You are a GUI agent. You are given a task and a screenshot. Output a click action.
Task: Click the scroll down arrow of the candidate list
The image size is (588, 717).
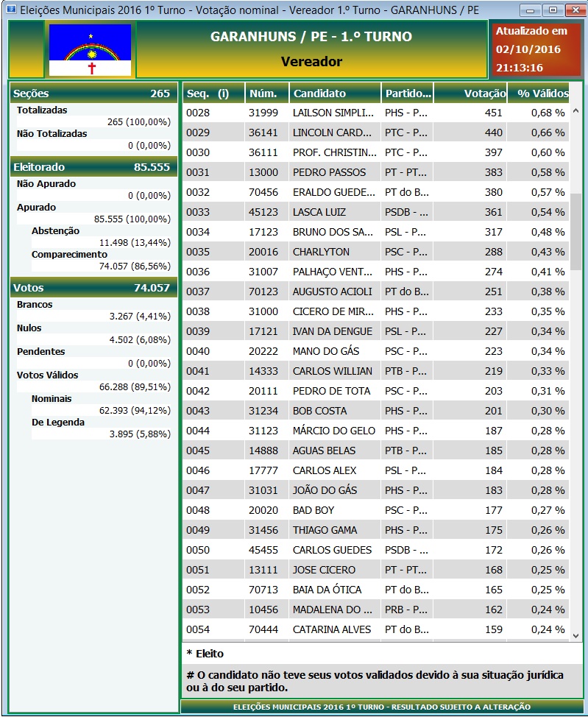(x=575, y=635)
